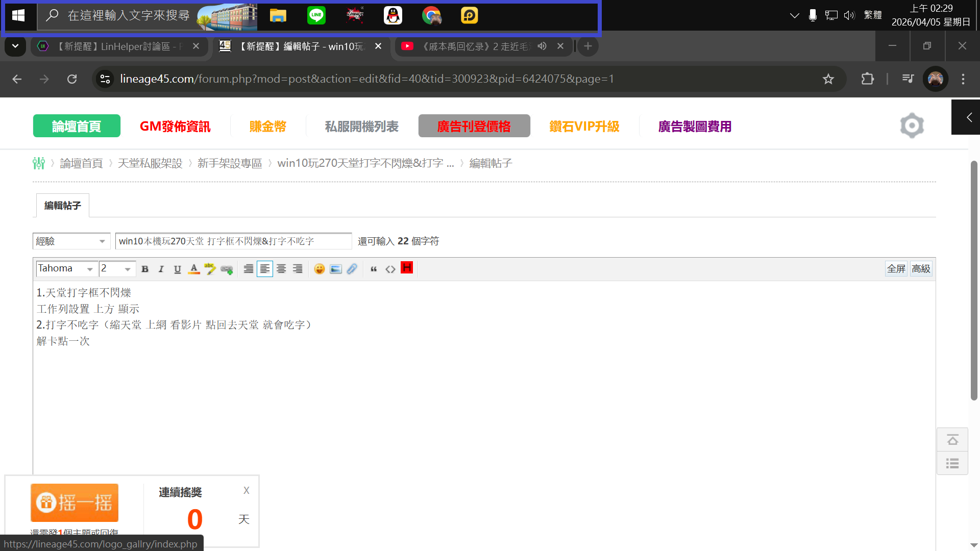
Task: Select center alignment icon
Action: click(x=281, y=269)
